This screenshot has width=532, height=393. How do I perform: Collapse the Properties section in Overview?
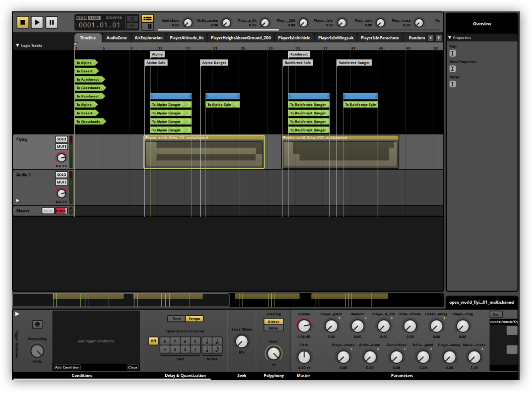tap(449, 37)
